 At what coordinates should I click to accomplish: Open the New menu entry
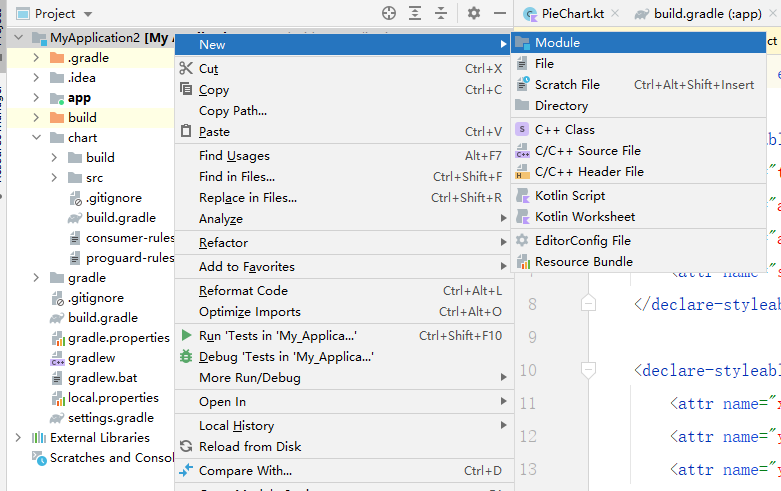coord(343,45)
